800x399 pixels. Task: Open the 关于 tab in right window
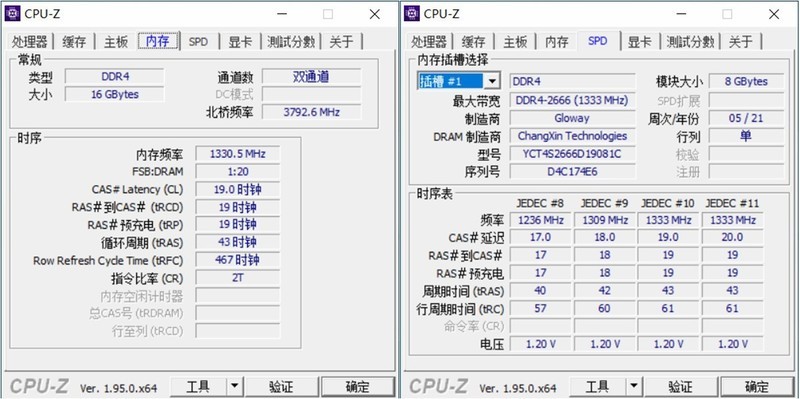(x=740, y=42)
